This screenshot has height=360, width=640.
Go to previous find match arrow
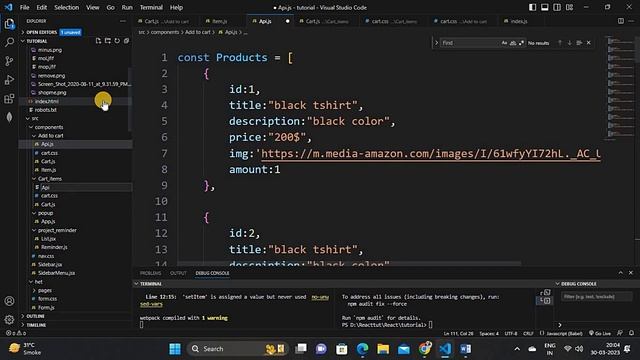coord(560,43)
